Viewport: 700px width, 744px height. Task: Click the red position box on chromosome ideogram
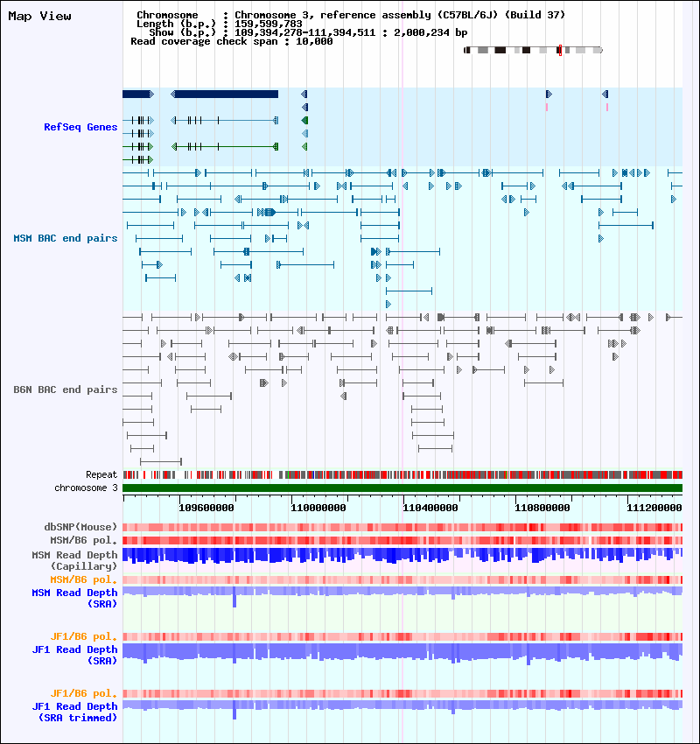point(560,50)
